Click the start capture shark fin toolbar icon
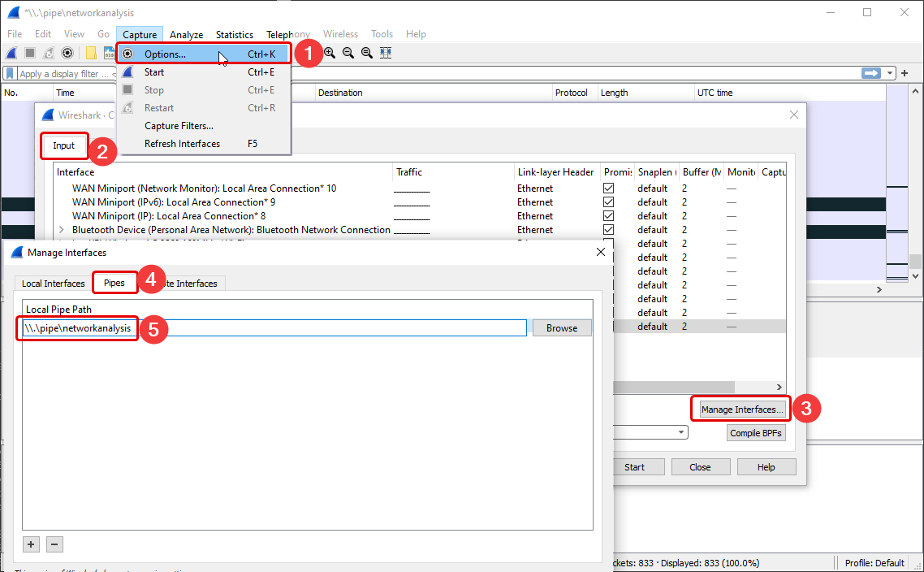This screenshot has width=924, height=572. [11, 53]
